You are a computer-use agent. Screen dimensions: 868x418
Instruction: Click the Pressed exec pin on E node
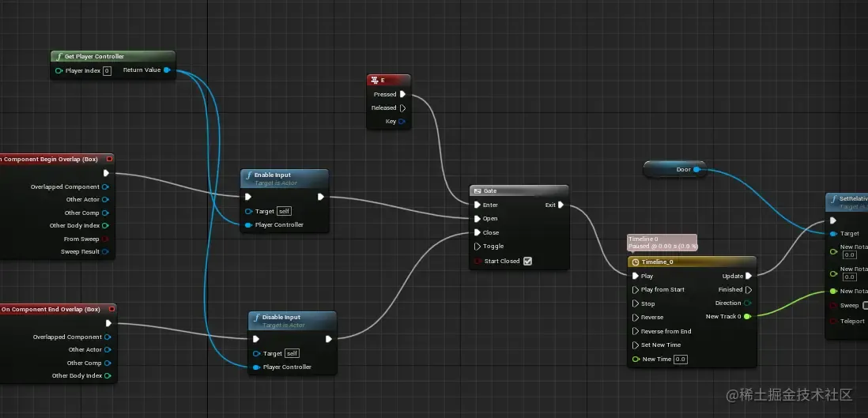[x=403, y=94]
